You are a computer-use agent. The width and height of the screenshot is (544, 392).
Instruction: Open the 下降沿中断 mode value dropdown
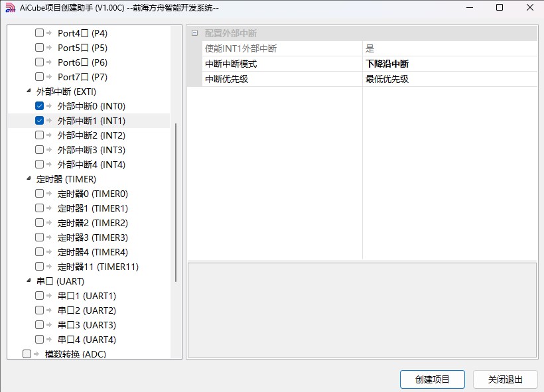[450, 64]
